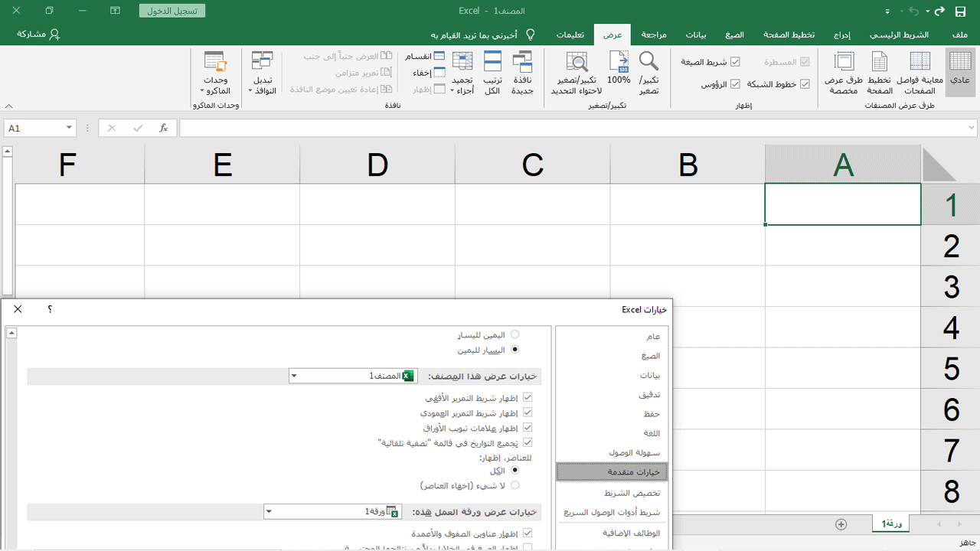Open help with the Excel Options question mark
This screenshot has width=980, height=551.
pyautogui.click(x=50, y=309)
